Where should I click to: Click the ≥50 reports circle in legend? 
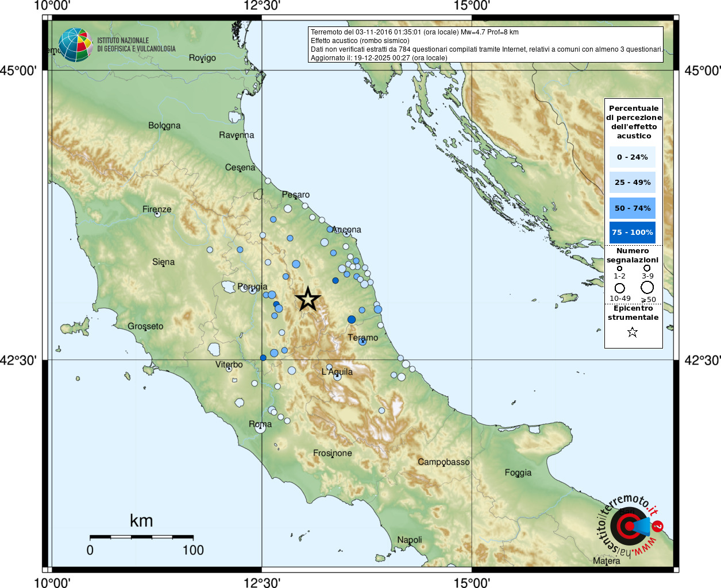647,287
